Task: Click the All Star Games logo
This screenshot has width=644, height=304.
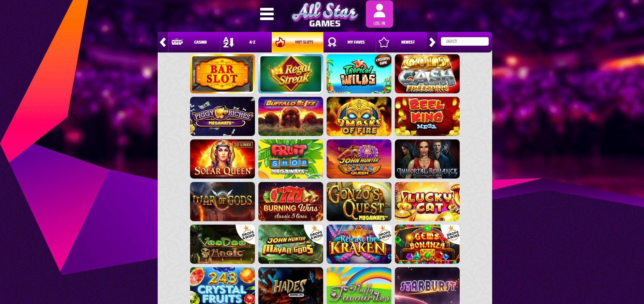Action: pos(324,15)
